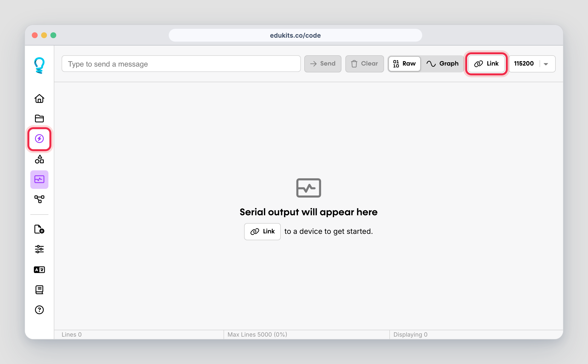Select the serial monitor sidebar icon
Viewport: 588px width, 364px height.
[x=39, y=180]
